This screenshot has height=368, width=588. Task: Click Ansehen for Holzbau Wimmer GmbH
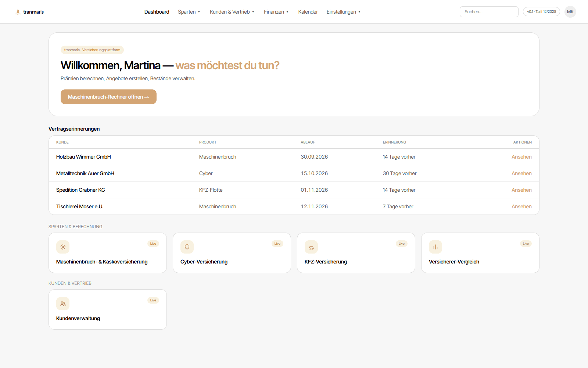[x=521, y=157]
